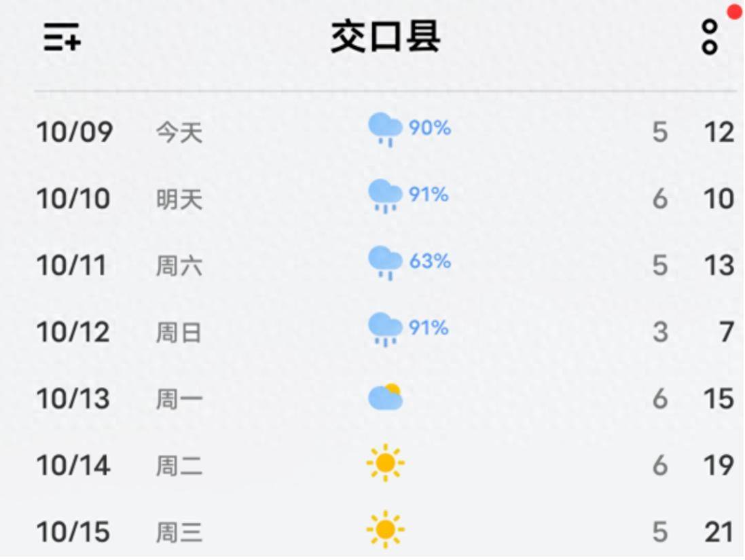The width and height of the screenshot is (745, 560).
Task: Click the rain icon for 10/11
Action: (385, 263)
